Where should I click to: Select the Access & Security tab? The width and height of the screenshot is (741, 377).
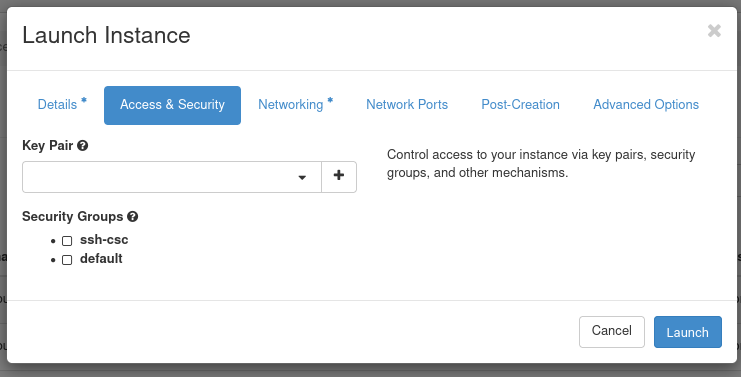[x=172, y=105]
